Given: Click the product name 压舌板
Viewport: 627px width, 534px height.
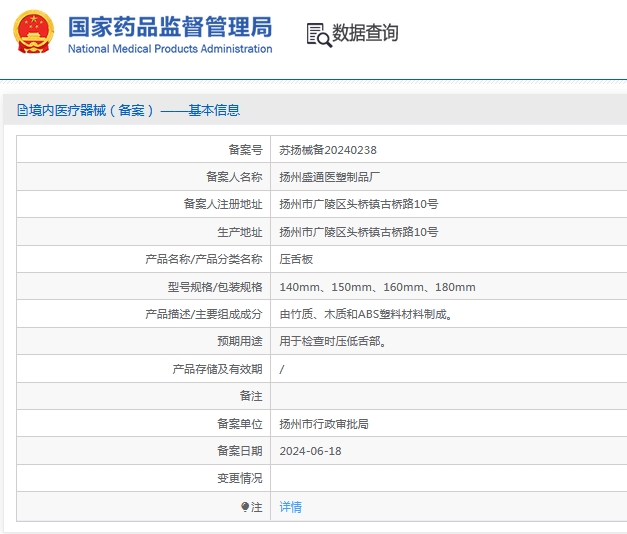Looking at the screenshot, I should click(296, 259).
